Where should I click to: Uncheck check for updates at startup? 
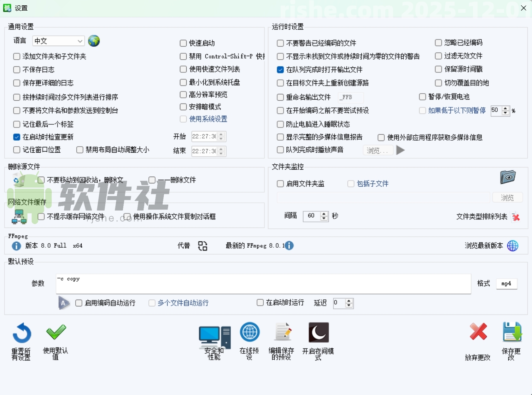16,137
